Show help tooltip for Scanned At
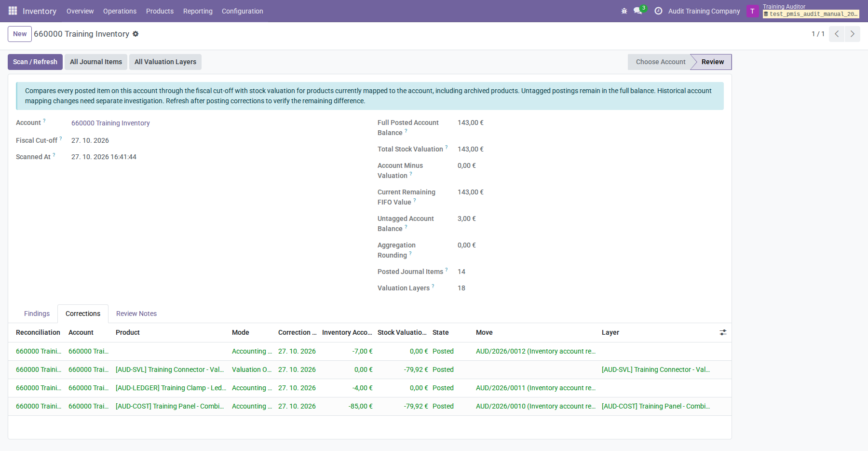868x451 pixels. coord(54,155)
